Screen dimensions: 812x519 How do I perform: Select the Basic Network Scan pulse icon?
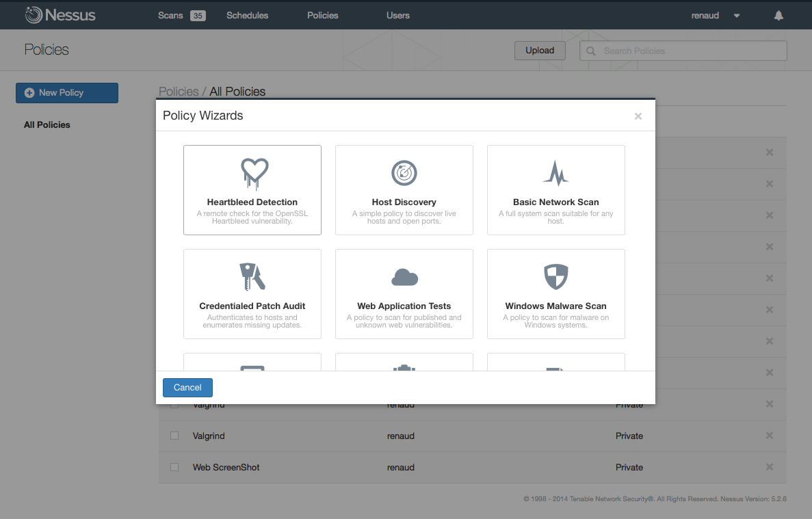click(x=555, y=173)
